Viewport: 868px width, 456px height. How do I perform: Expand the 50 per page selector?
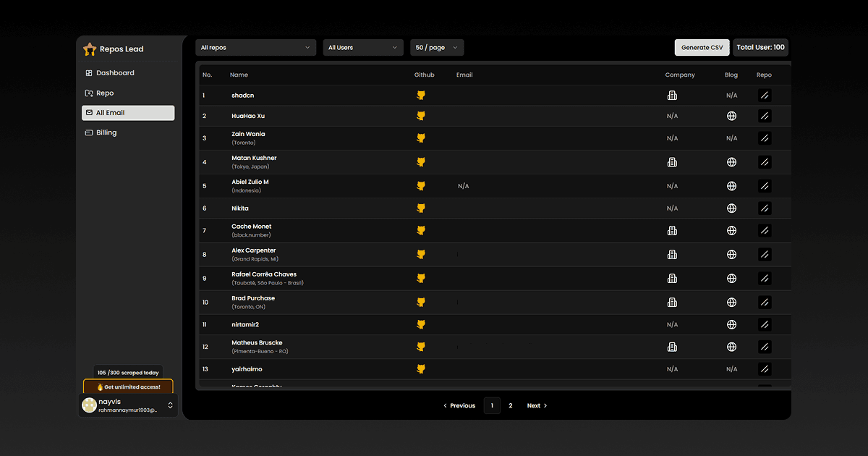[436, 46]
